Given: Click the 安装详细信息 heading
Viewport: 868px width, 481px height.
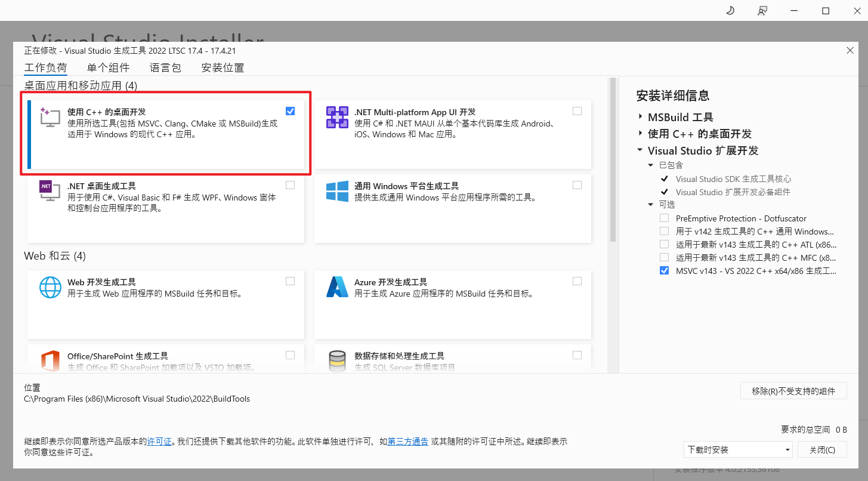Looking at the screenshot, I should [673, 95].
